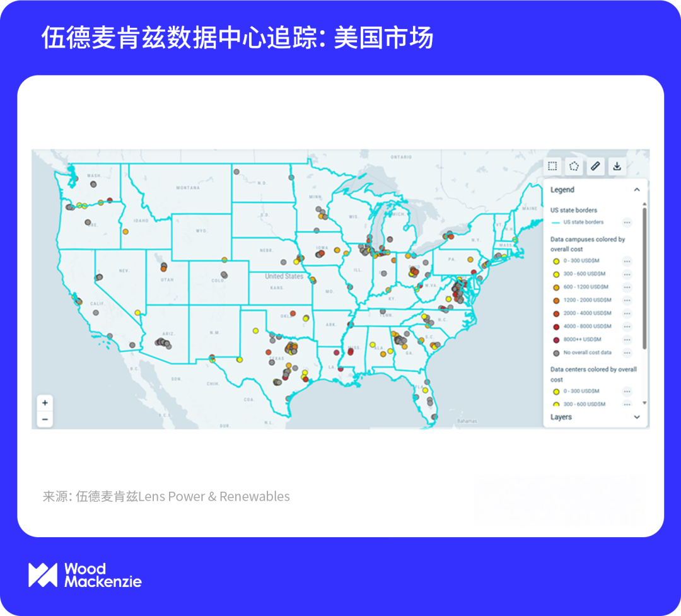Open options for 1200 - 2000 USD$M row
The width and height of the screenshot is (681, 616).
tap(627, 300)
